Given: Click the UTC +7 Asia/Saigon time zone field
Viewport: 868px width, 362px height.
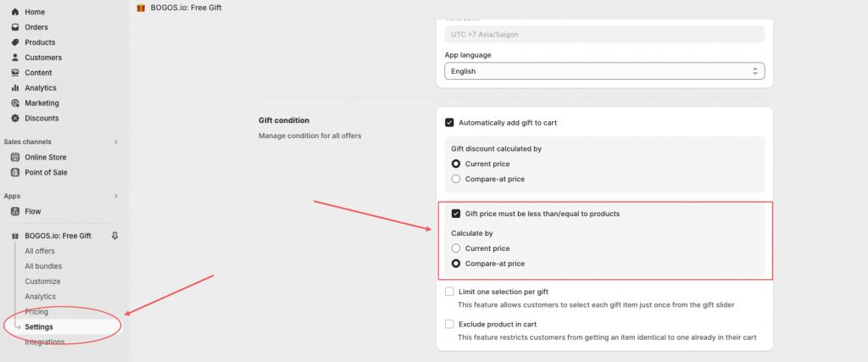Looking at the screenshot, I should (x=604, y=34).
